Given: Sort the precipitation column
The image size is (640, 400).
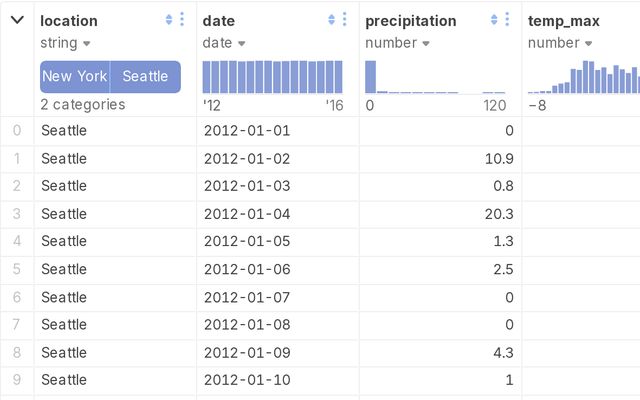Looking at the screenshot, I should click(x=495, y=20).
